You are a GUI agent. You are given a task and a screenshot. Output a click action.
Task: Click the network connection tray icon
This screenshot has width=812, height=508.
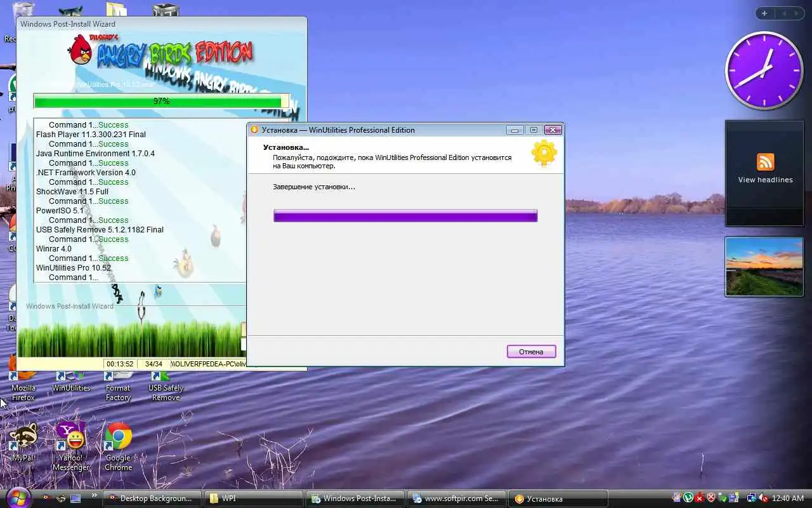[x=752, y=498]
